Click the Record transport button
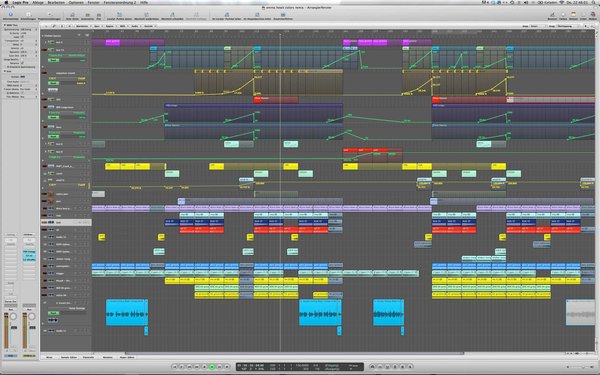This screenshot has height=375, width=600. pos(227,367)
